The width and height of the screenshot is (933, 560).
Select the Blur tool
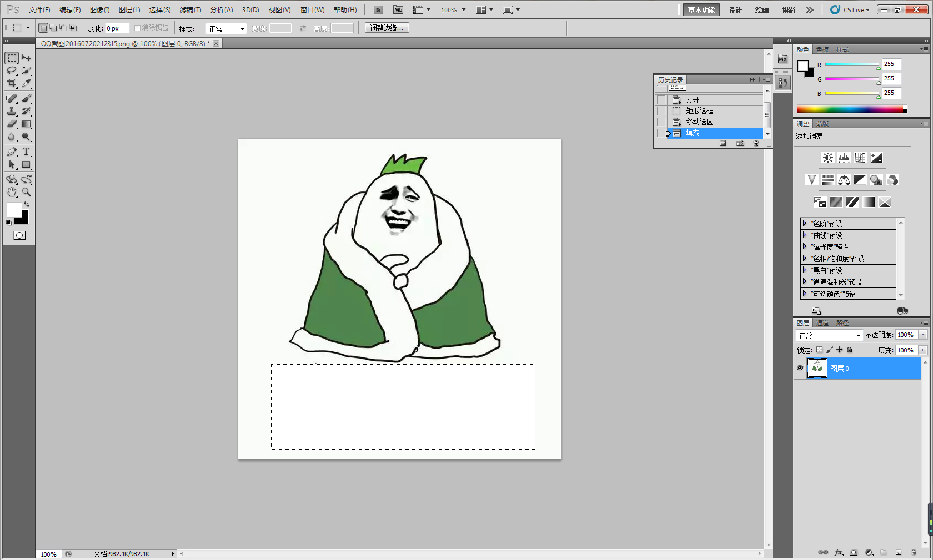coord(12,137)
